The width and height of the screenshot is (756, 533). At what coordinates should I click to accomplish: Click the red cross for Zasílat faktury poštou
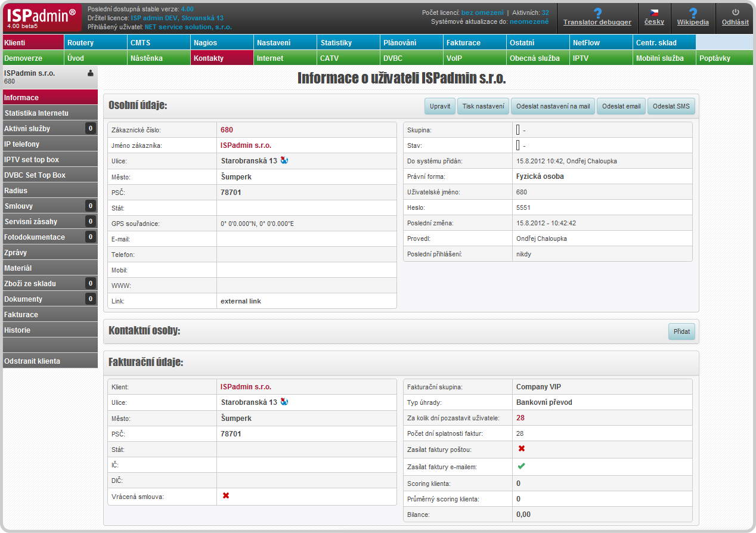[521, 448]
